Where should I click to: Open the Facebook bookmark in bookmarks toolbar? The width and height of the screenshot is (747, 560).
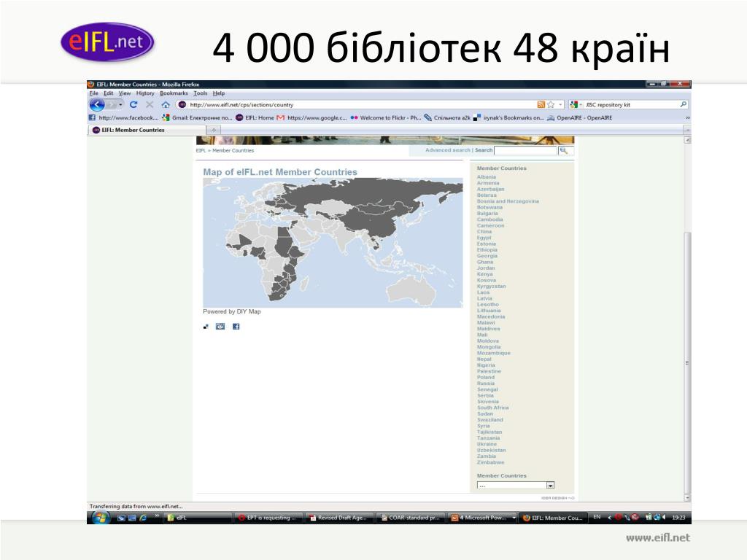[123, 117]
